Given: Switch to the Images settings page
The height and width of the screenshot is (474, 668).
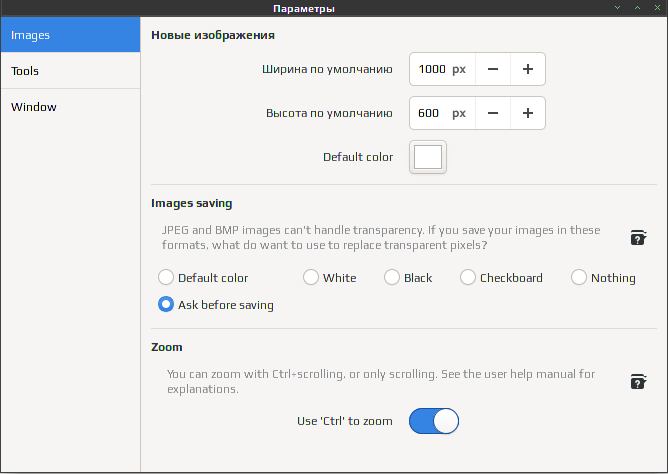Looking at the screenshot, I should [x=70, y=35].
